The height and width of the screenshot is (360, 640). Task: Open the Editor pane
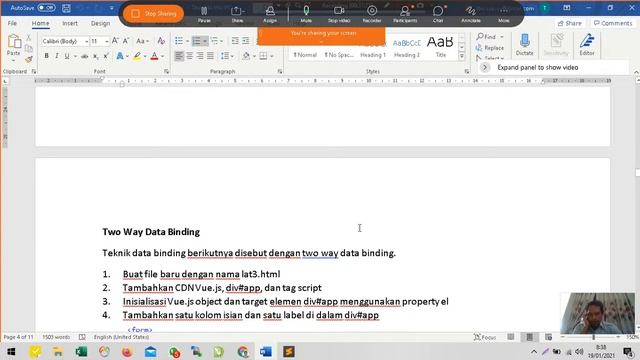pyautogui.click(x=587, y=45)
